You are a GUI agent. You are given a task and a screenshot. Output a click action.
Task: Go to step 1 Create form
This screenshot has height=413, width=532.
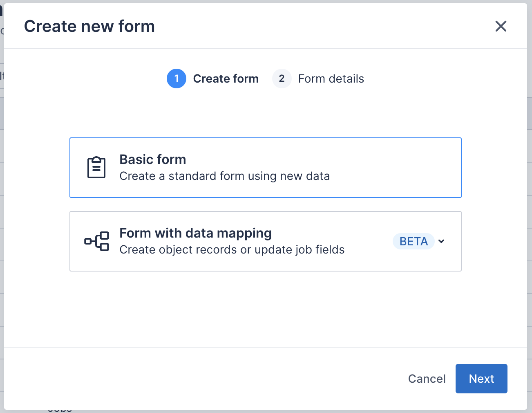(x=213, y=79)
